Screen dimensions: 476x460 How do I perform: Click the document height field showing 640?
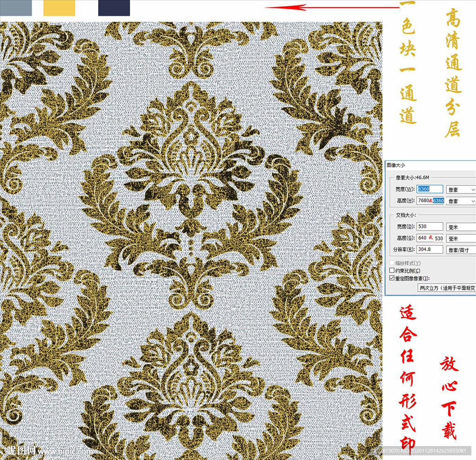tap(430, 238)
